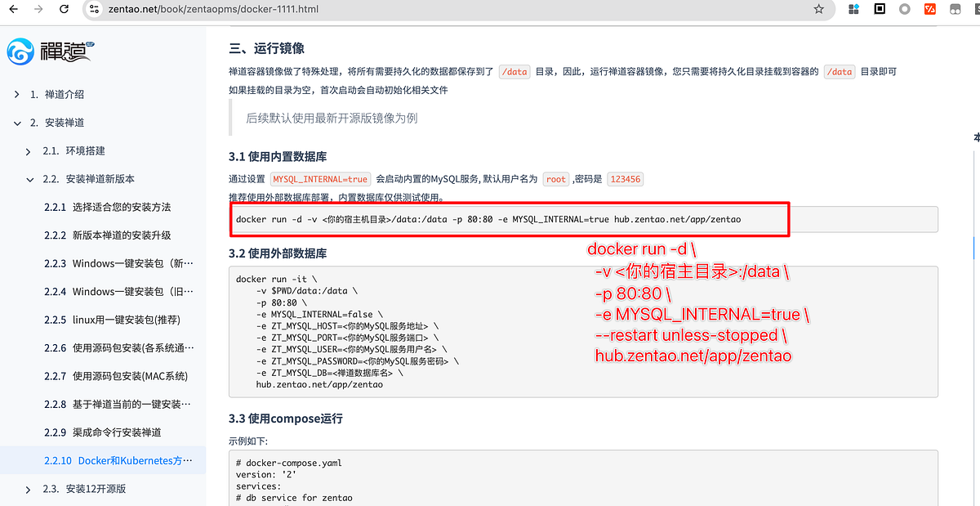980x506 pixels.
Task: Click the black square extension icon
Action: [879, 11]
